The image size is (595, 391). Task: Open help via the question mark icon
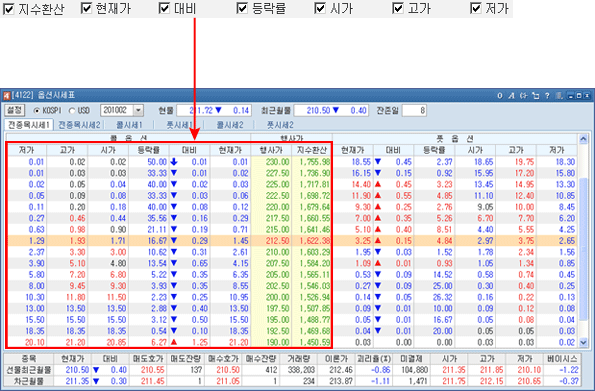coord(547,96)
